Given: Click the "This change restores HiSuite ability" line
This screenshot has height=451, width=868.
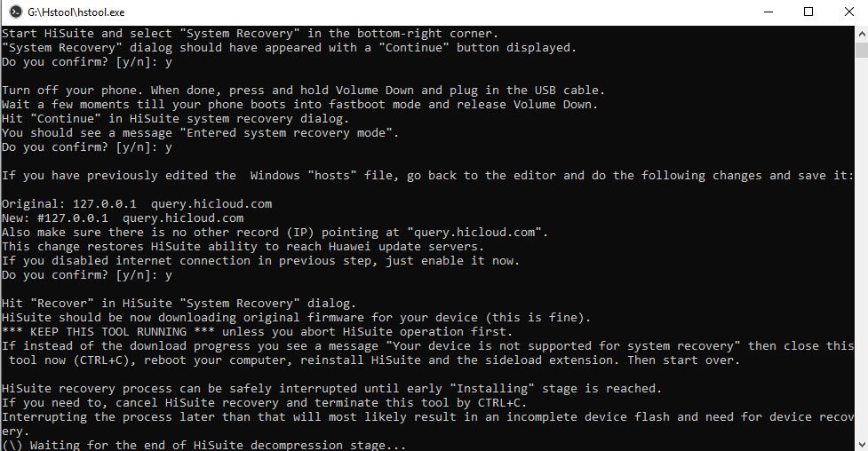Looking at the screenshot, I should (243, 246).
